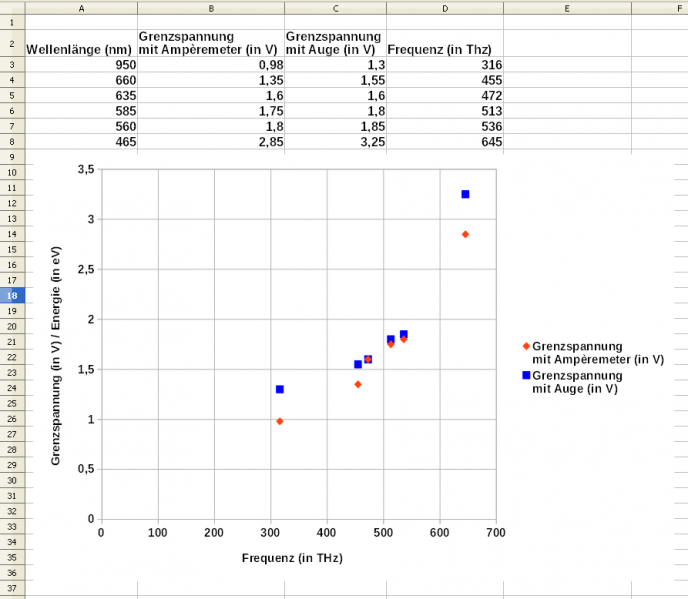This screenshot has width=688, height=599.
Task: Click the orange diamond legend marker
Action: (526, 346)
